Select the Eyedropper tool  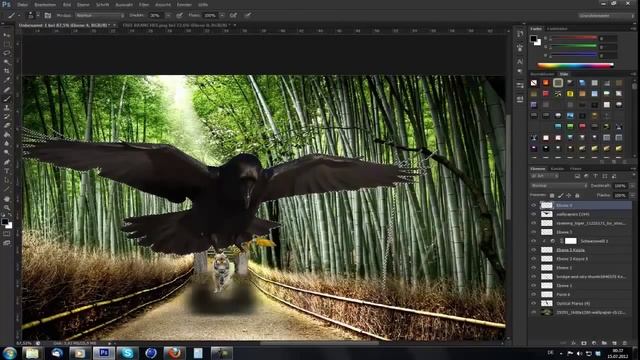click(x=7, y=80)
